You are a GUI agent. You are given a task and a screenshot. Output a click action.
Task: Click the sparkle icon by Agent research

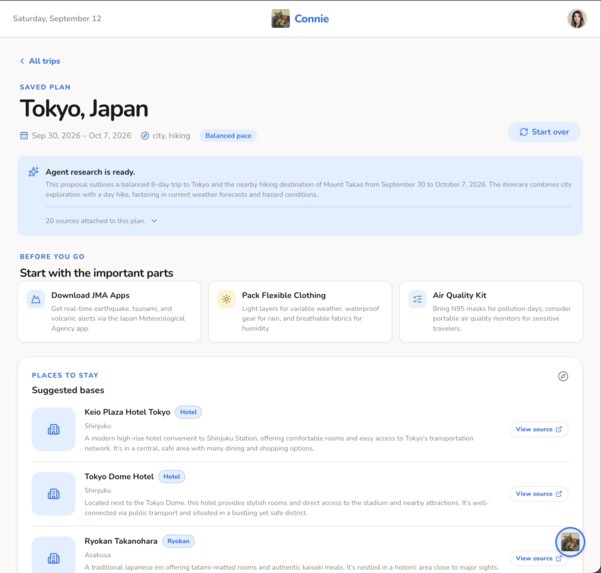point(34,172)
